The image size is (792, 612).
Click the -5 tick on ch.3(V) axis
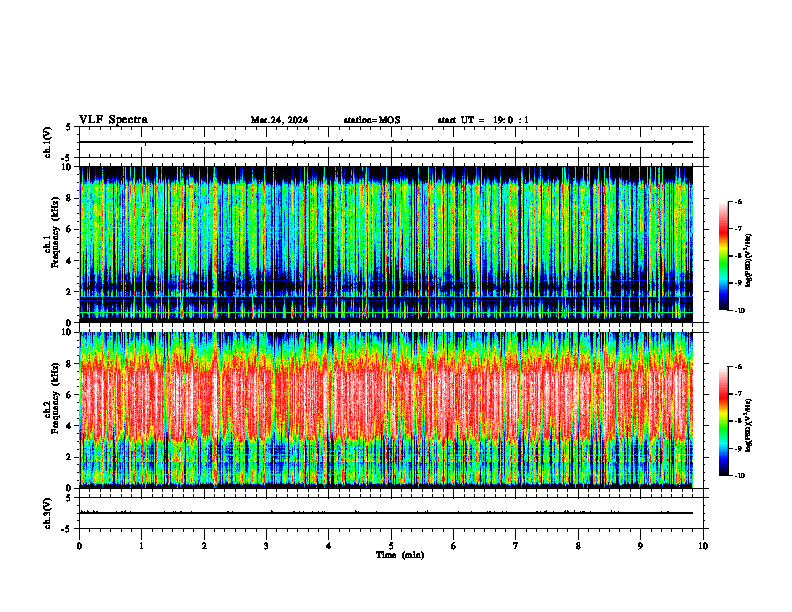[x=67, y=529]
